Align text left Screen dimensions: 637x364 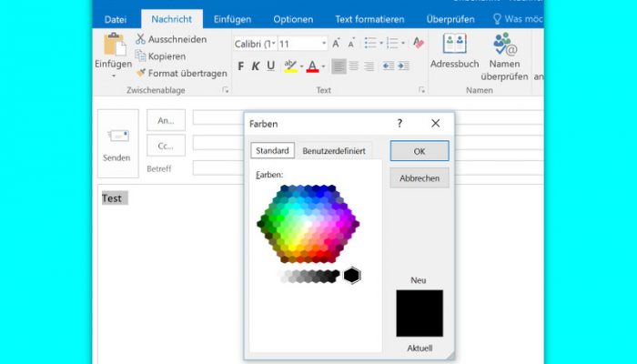coord(339,66)
